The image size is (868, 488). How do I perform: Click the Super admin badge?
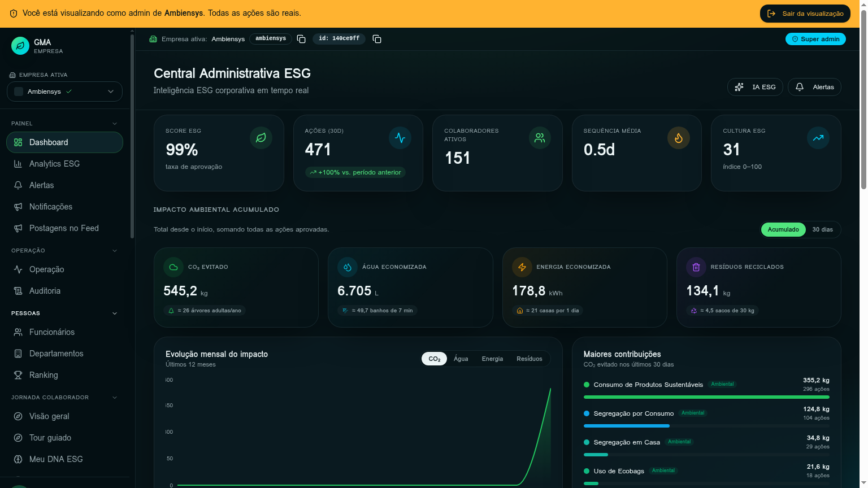tap(815, 39)
